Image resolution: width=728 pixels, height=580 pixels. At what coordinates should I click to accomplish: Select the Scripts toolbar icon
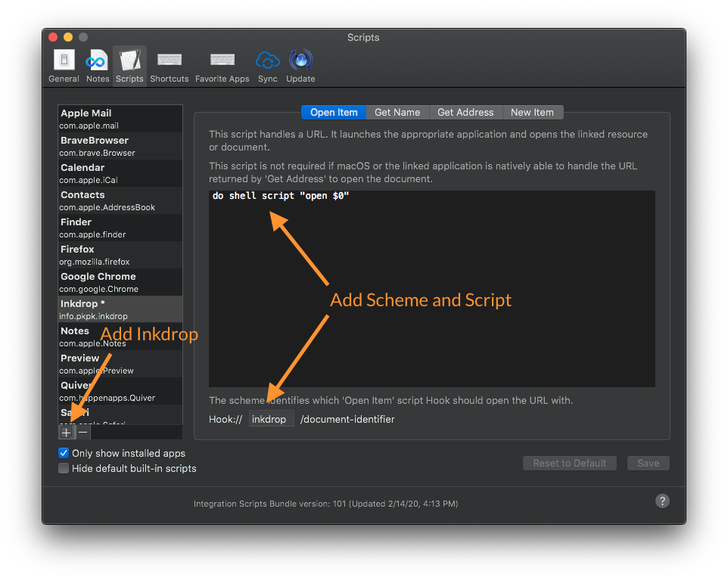(x=129, y=67)
